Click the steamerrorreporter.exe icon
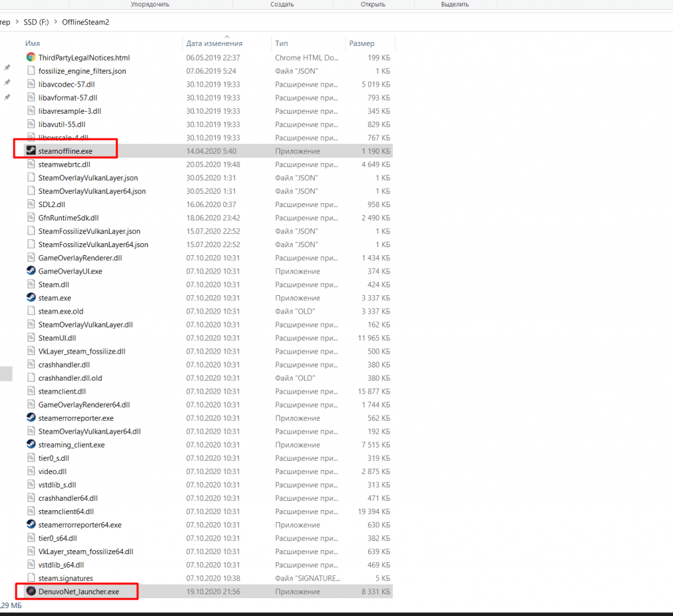 (31, 418)
